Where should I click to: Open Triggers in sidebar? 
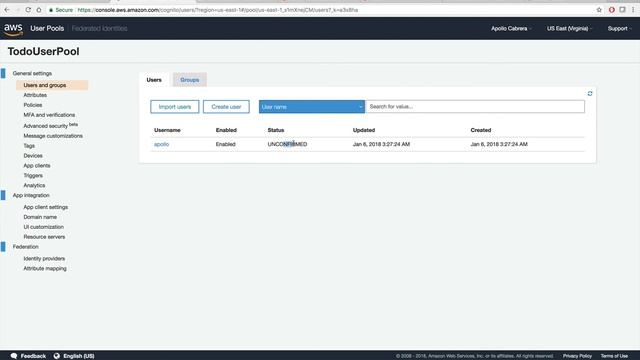pyautogui.click(x=33, y=176)
